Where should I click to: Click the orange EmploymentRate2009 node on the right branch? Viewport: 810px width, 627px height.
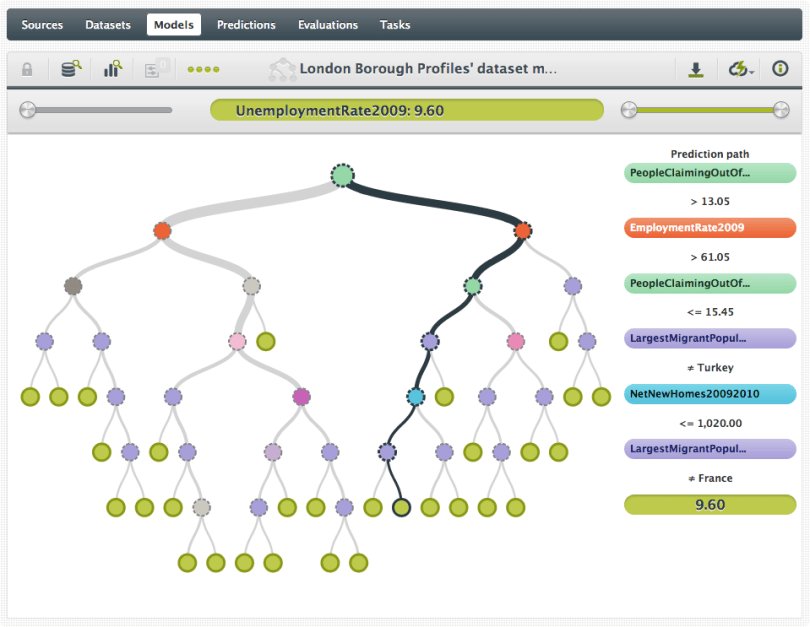coord(523,230)
